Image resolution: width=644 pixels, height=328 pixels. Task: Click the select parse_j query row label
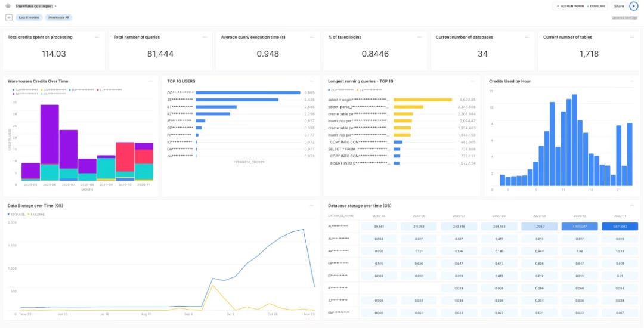(358, 107)
